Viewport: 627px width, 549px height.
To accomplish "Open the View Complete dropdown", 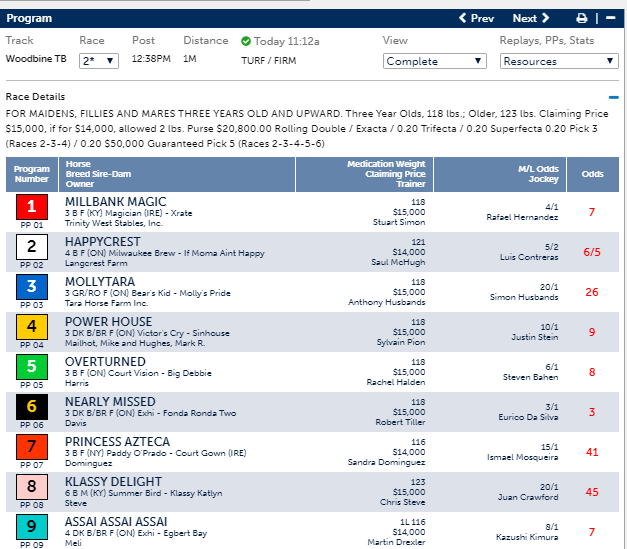I will 435,61.
